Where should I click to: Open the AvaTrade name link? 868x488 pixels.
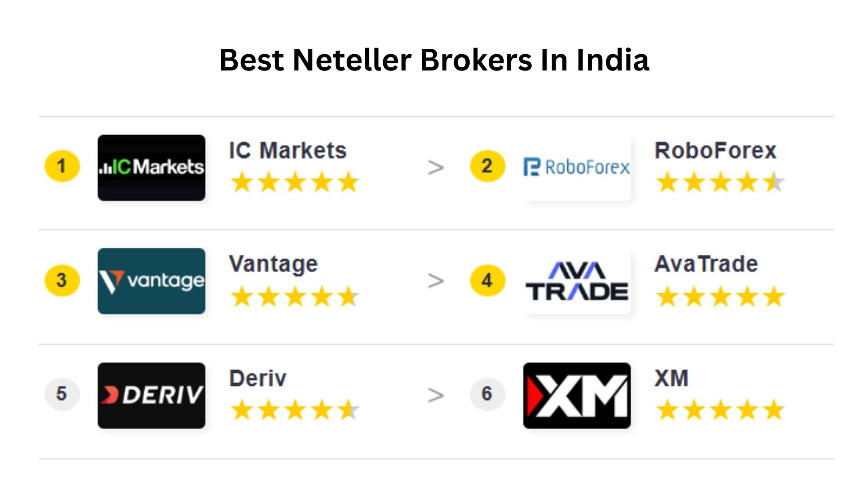coord(706,264)
